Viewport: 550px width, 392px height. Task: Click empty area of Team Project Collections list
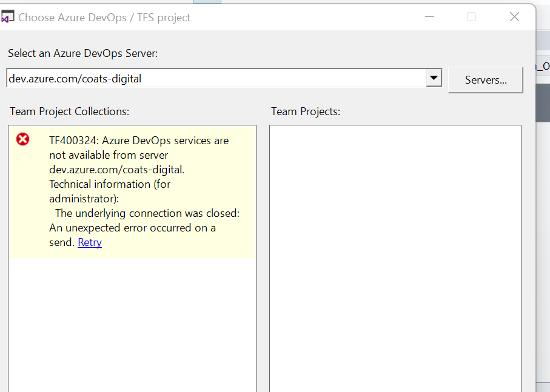click(132, 321)
